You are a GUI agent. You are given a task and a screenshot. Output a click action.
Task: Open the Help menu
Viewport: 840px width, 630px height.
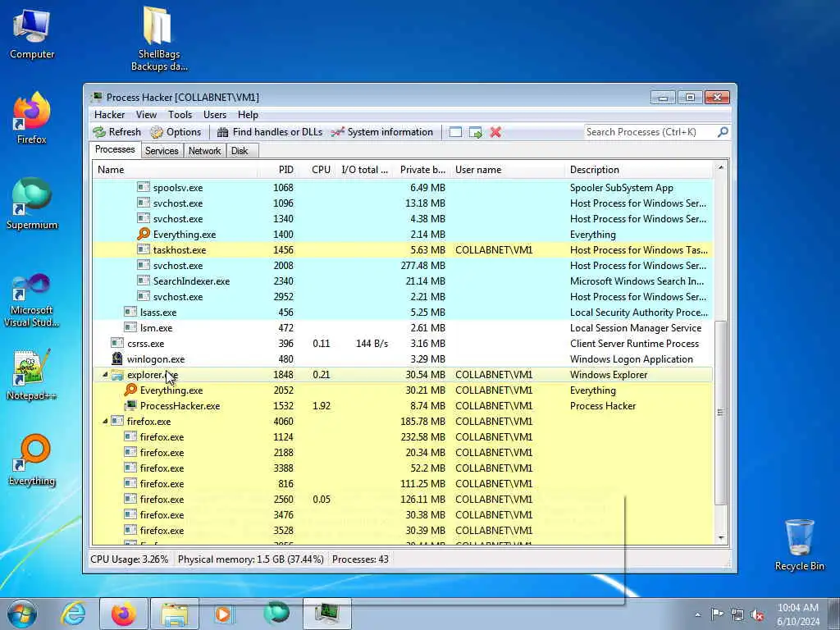click(248, 115)
